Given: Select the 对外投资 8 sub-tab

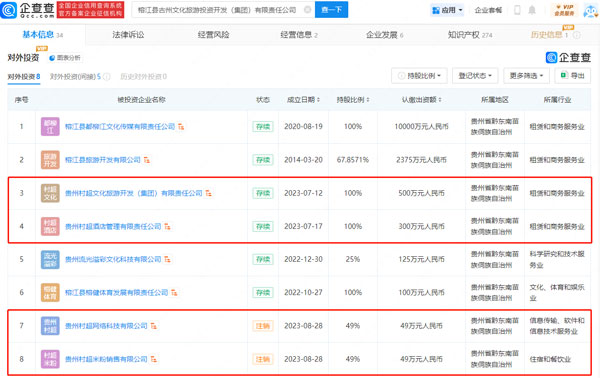Looking at the screenshot, I should [x=24, y=77].
